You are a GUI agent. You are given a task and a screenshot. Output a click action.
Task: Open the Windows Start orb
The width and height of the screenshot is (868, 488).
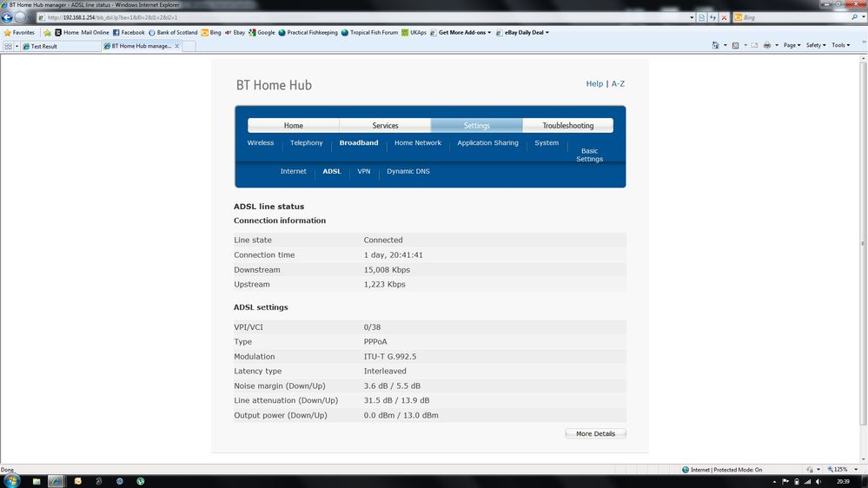click(11, 480)
